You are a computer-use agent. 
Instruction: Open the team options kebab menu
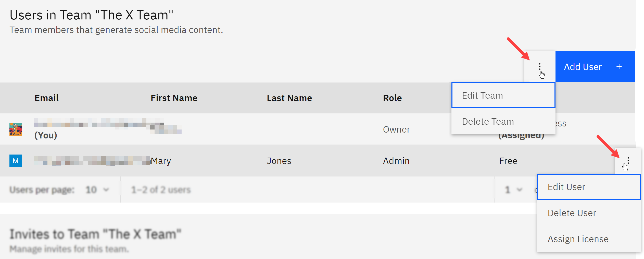coord(540,67)
